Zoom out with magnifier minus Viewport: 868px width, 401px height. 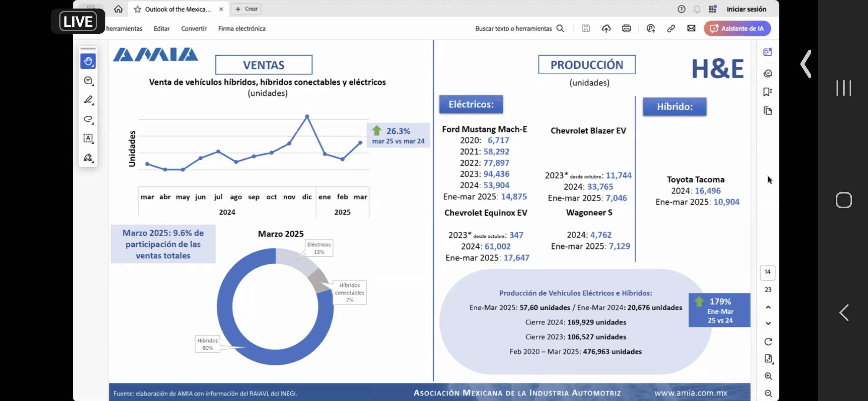pyautogui.click(x=768, y=393)
